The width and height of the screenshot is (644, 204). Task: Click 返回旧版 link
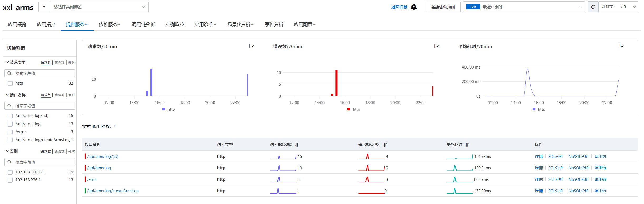pyautogui.click(x=399, y=7)
